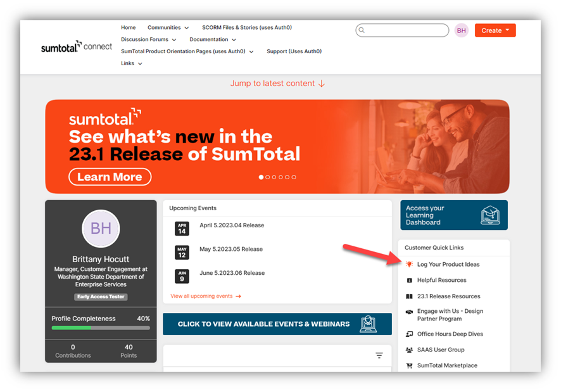Image resolution: width=561 pixels, height=392 pixels.
Task: Click the Helpful Resources icon
Action: 410,281
